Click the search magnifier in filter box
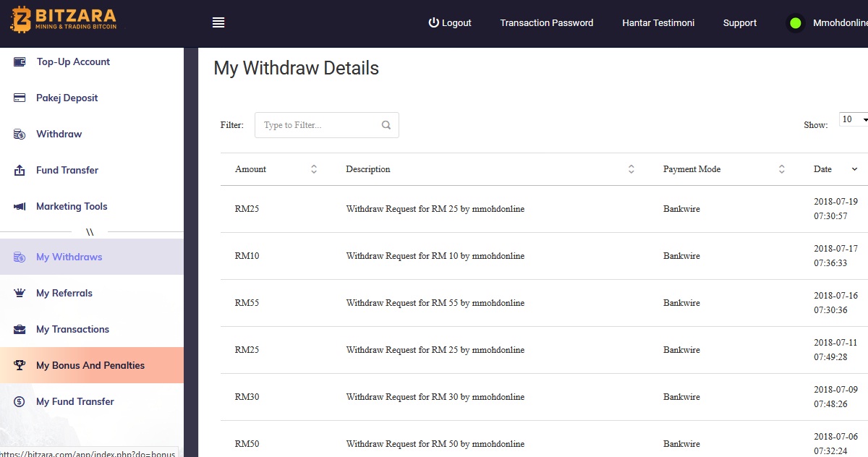The height and width of the screenshot is (457, 868). (x=386, y=125)
